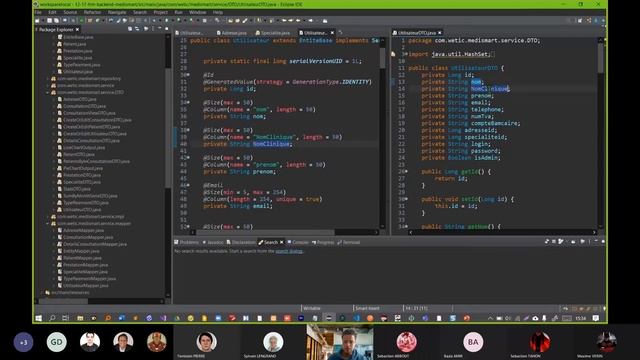Click the New file toolbar icon
This screenshot has width=640, height=360.
pyautogui.click(x=38, y=20)
